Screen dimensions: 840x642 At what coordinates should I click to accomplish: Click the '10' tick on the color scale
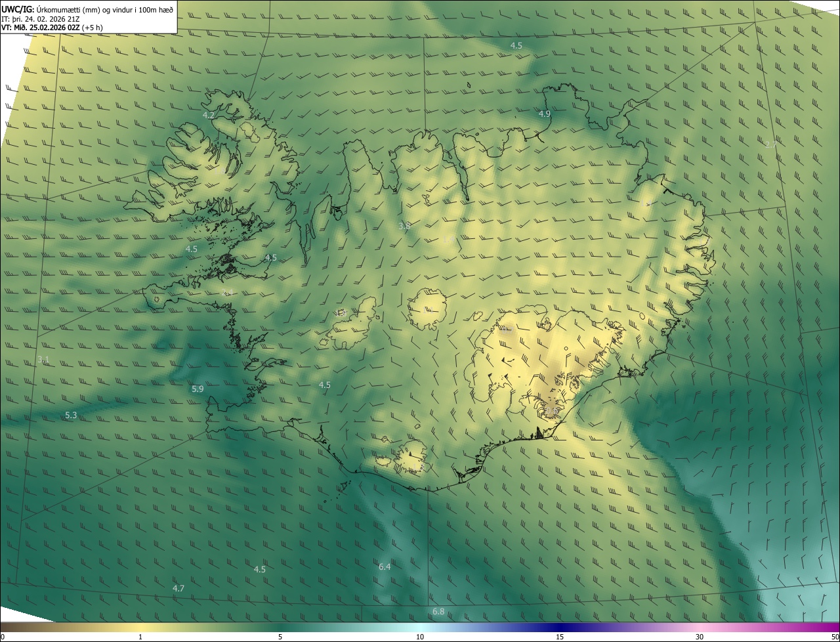click(x=420, y=637)
